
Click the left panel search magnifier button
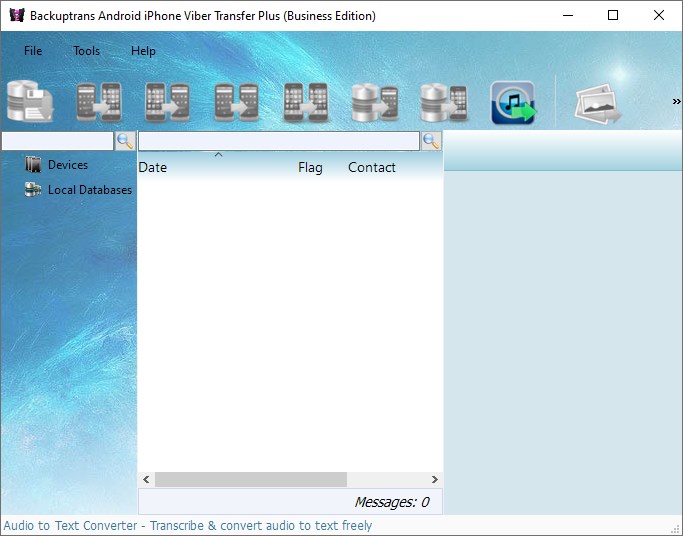(125, 141)
